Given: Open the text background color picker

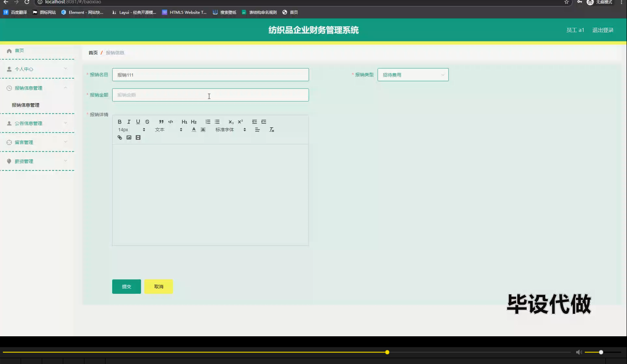Looking at the screenshot, I should (x=203, y=129).
